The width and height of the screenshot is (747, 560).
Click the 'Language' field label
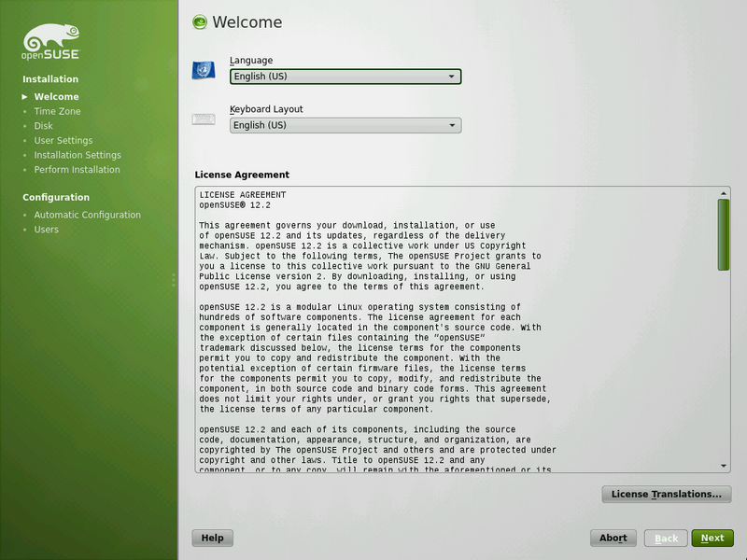pyautogui.click(x=251, y=61)
